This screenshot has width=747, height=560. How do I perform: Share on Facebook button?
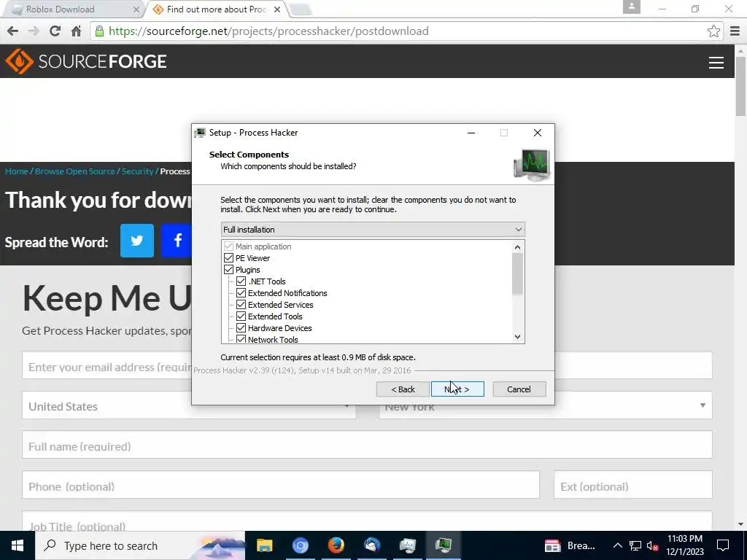coord(177,241)
